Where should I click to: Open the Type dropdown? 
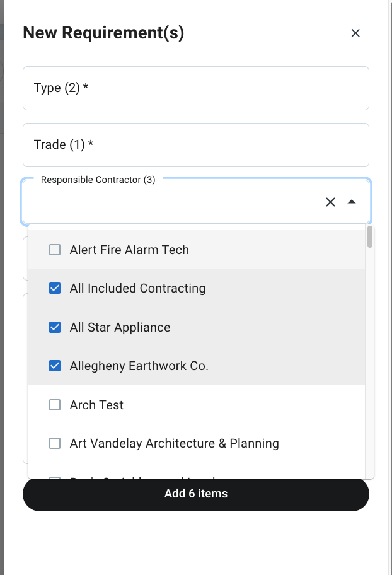click(196, 88)
